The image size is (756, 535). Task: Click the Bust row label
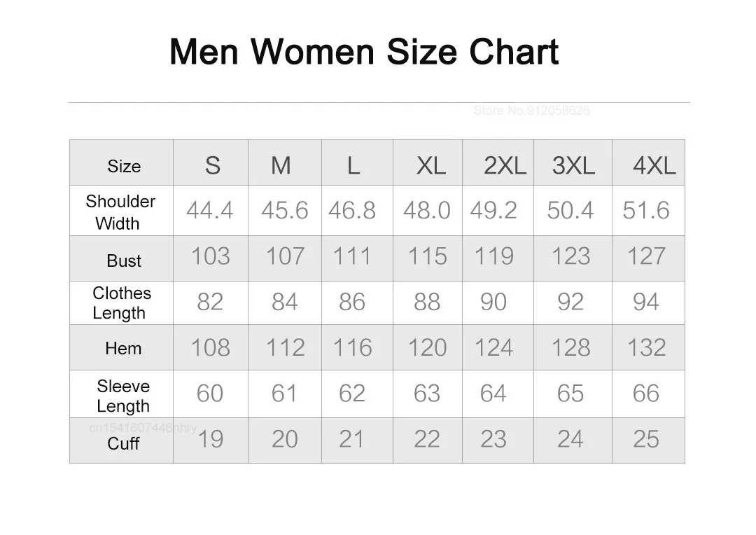click(124, 260)
